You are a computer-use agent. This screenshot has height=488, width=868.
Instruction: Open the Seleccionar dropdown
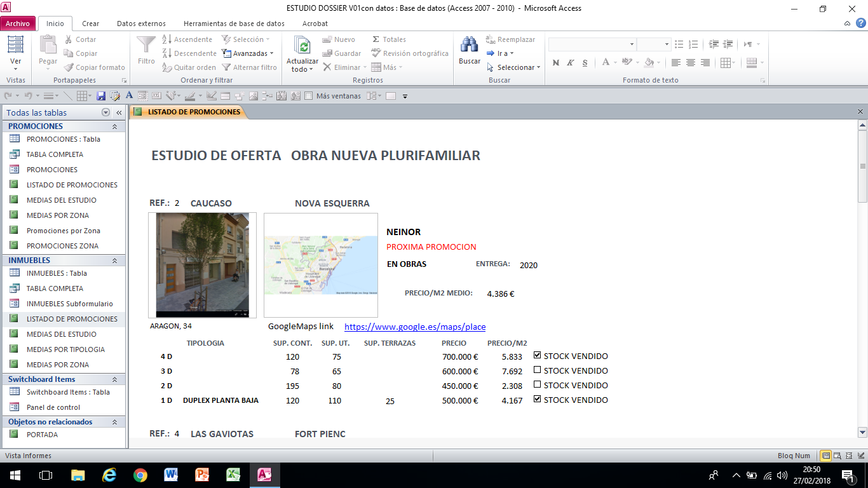tap(513, 67)
